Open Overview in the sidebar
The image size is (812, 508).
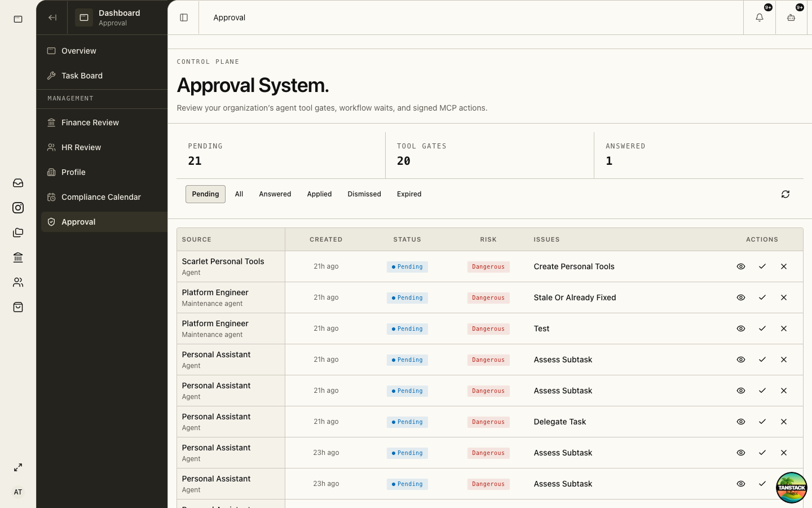coord(104,51)
